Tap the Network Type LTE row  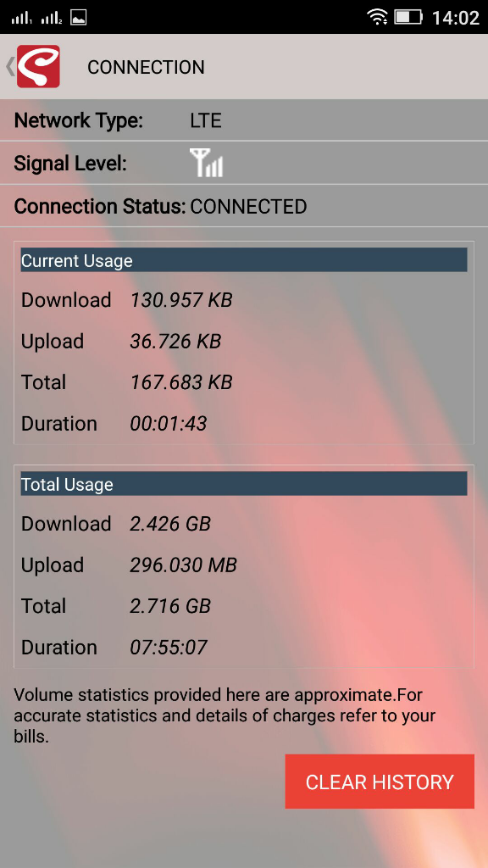click(x=244, y=120)
